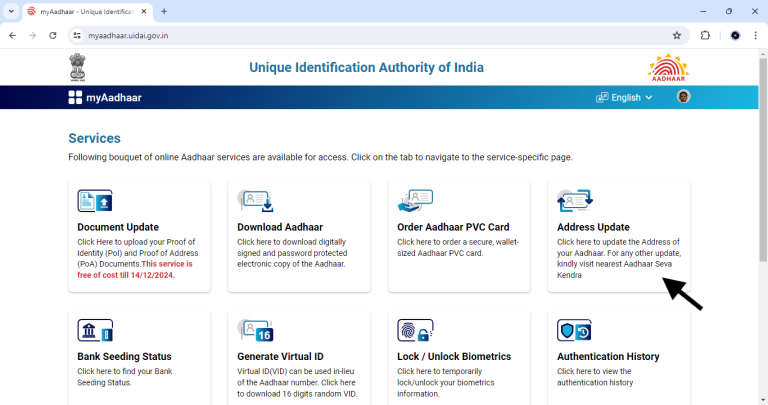This screenshot has height=405, width=768.
Task: Select the myAadhaar browser tab
Action: point(88,11)
